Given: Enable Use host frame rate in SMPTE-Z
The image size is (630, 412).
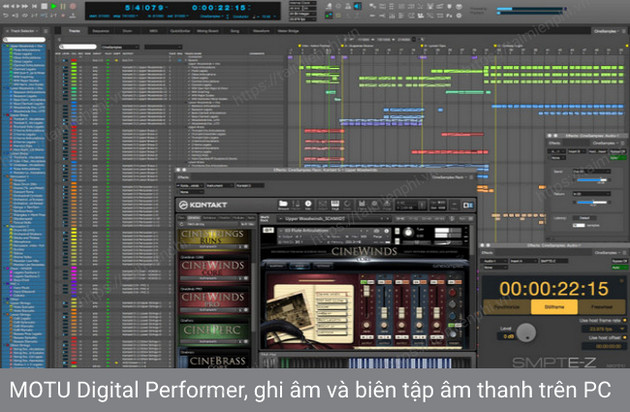Looking at the screenshot, I should point(624,320).
